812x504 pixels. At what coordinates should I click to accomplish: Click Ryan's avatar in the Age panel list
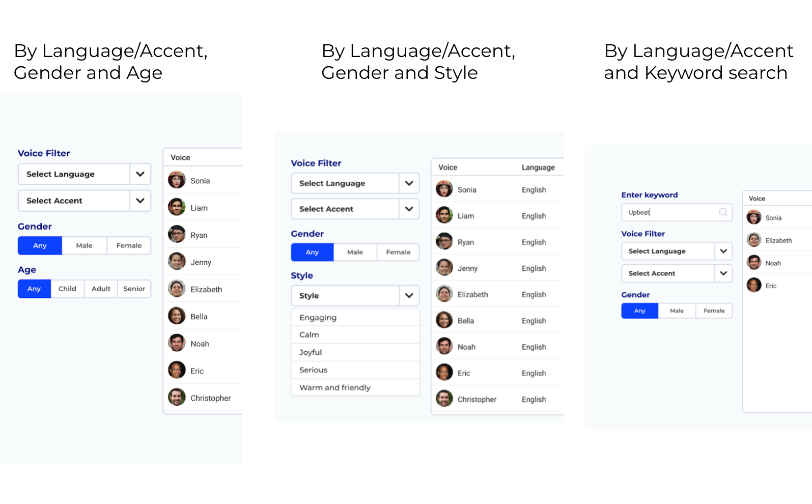coord(177,235)
